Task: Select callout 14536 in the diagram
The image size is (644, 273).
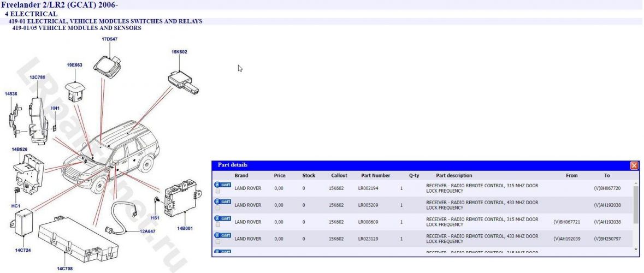Action: (11, 94)
